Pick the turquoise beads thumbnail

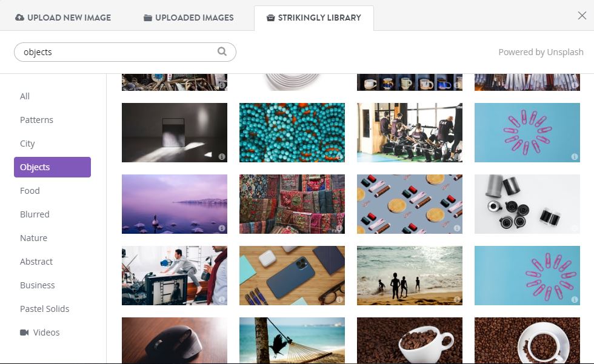tap(292, 133)
